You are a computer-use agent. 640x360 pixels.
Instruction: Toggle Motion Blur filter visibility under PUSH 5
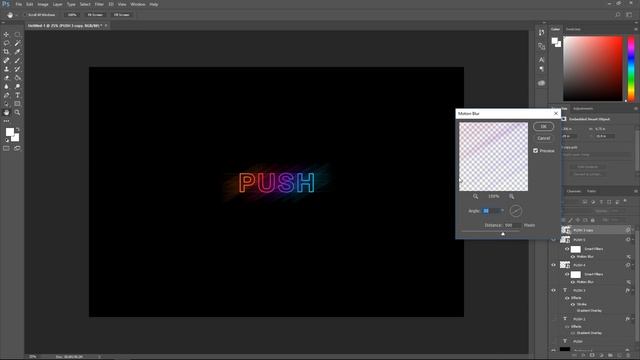click(573, 257)
